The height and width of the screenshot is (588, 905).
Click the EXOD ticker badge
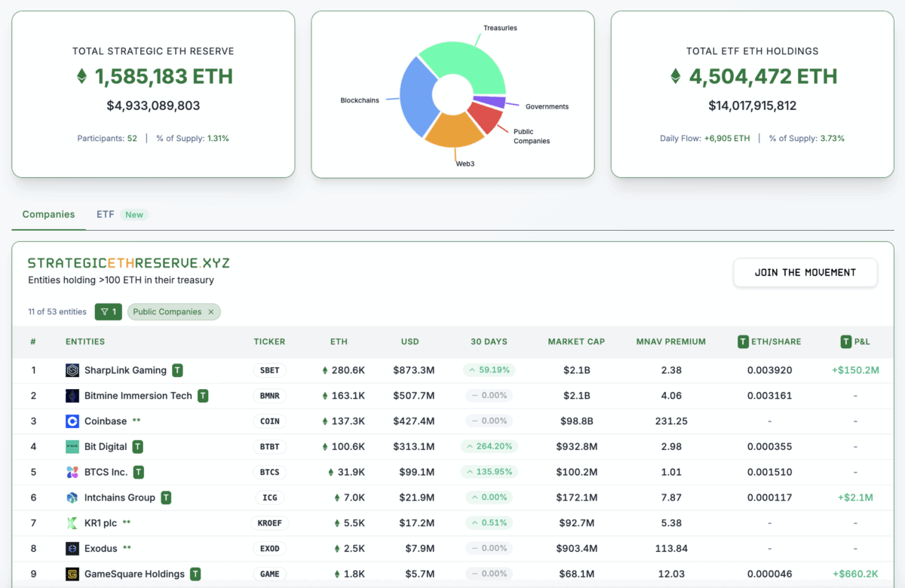(269, 549)
